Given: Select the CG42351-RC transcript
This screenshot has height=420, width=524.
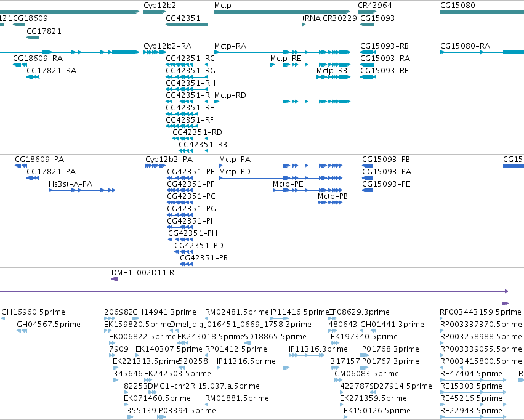Looking at the screenshot, I should [187, 65].
